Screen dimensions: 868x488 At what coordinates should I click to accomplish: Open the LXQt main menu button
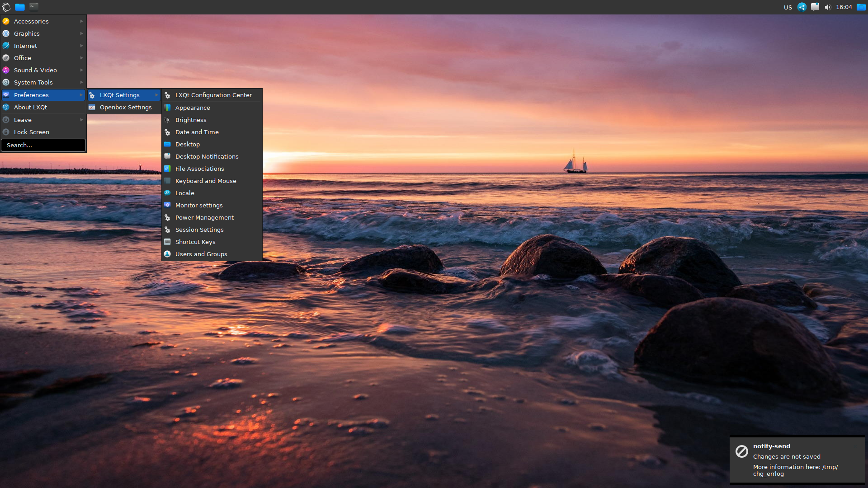(6, 7)
